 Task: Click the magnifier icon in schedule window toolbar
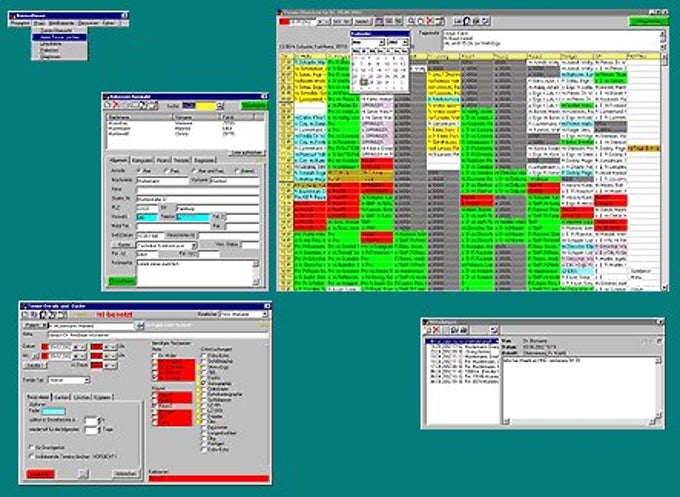tap(410, 21)
